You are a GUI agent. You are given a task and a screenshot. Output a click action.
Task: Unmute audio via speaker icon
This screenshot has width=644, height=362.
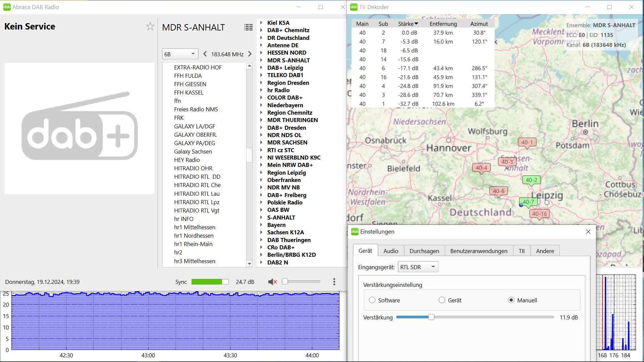coord(272,282)
